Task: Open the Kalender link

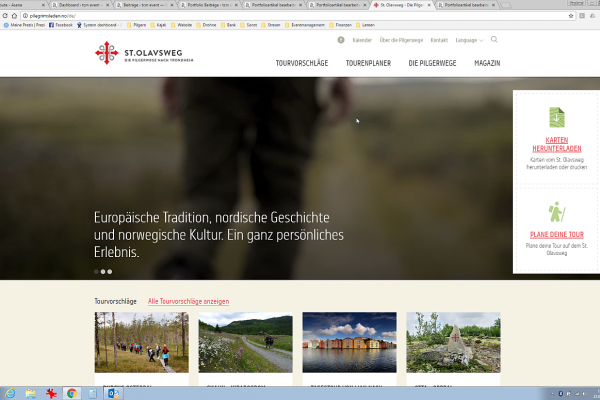Action: tap(362, 40)
